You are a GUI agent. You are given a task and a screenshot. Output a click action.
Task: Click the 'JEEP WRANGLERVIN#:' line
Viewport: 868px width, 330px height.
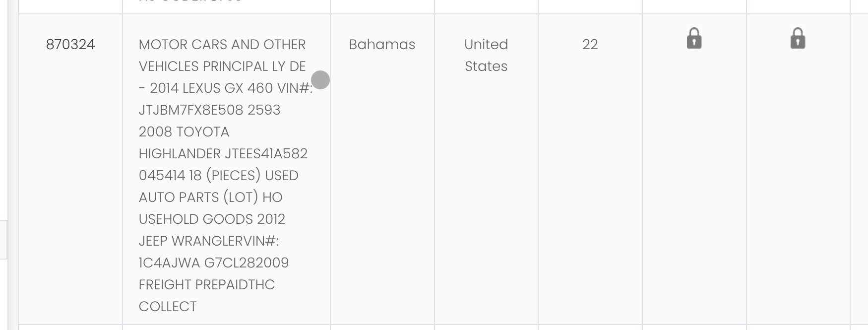tap(209, 241)
